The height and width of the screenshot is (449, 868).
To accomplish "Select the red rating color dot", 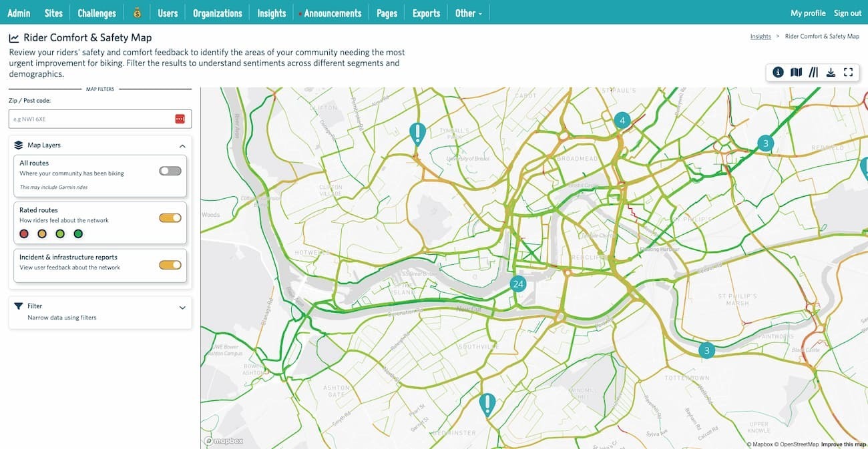I will (x=24, y=234).
